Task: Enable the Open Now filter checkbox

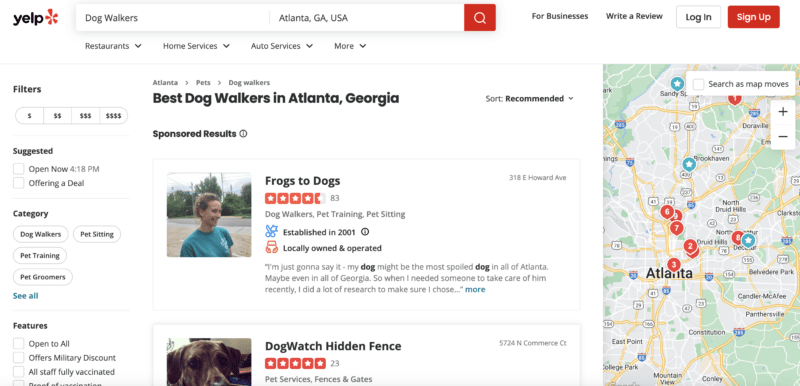Action: coord(19,169)
